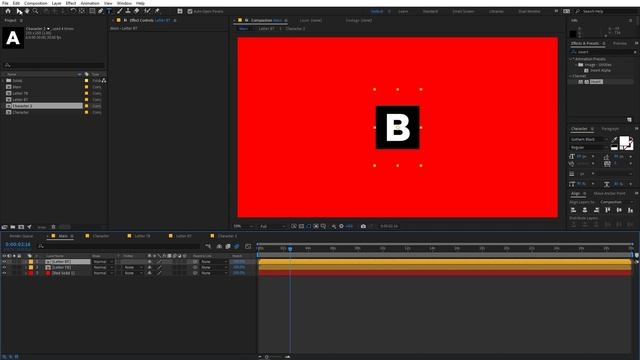Select the Home icon in the toolbar
This screenshot has width=640, height=360.
(8, 11)
